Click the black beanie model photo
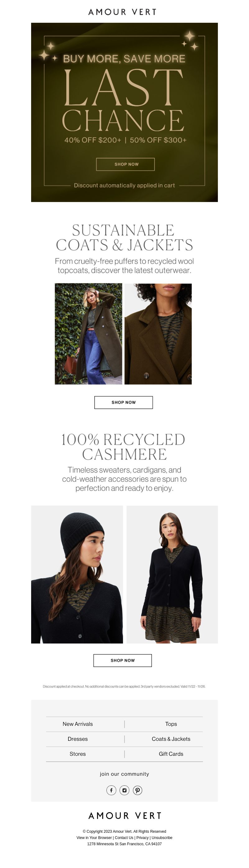Viewport: 249px width, 868px height. click(x=77, y=575)
